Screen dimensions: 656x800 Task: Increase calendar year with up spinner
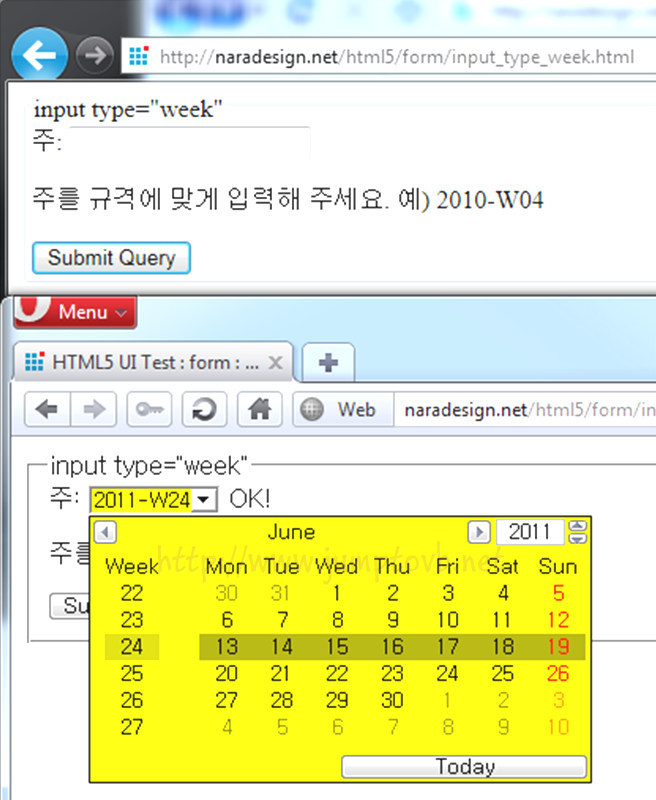click(x=577, y=526)
